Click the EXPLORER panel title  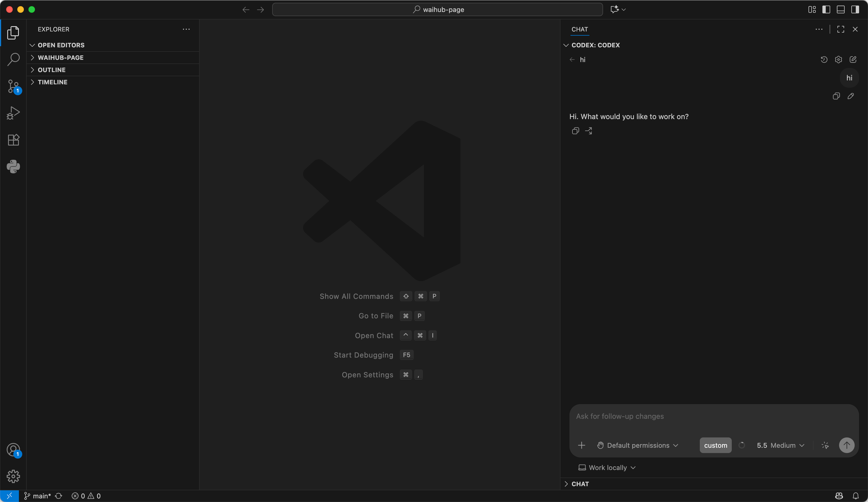(x=53, y=29)
